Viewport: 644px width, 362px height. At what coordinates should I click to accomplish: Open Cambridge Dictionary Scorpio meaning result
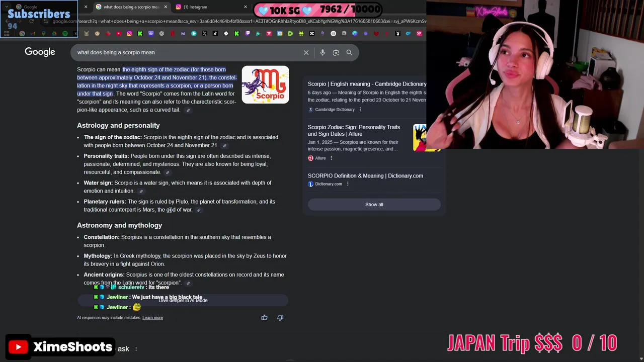[x=367, y=84]
